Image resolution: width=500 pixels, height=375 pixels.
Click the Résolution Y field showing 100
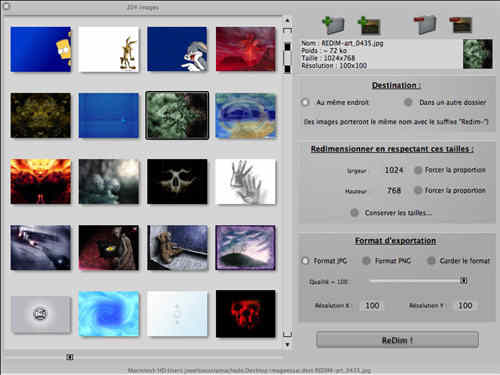(465, 306)
